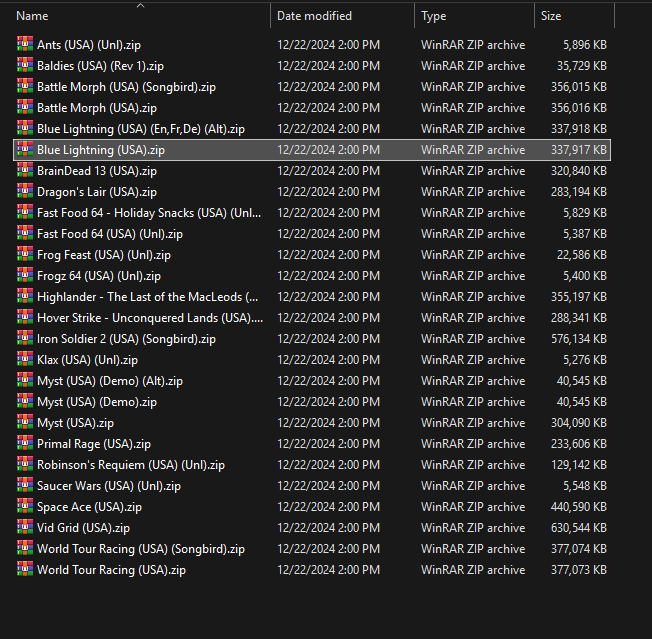This screenshot has height=639, width=652.
Task: Click the zip icon next to BrainDead 13 (USA).zip
Action: (x=25, y=170)
